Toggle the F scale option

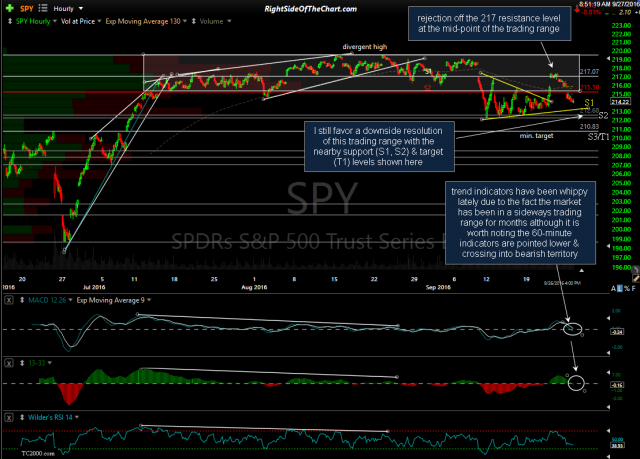(x=633, y=288)
